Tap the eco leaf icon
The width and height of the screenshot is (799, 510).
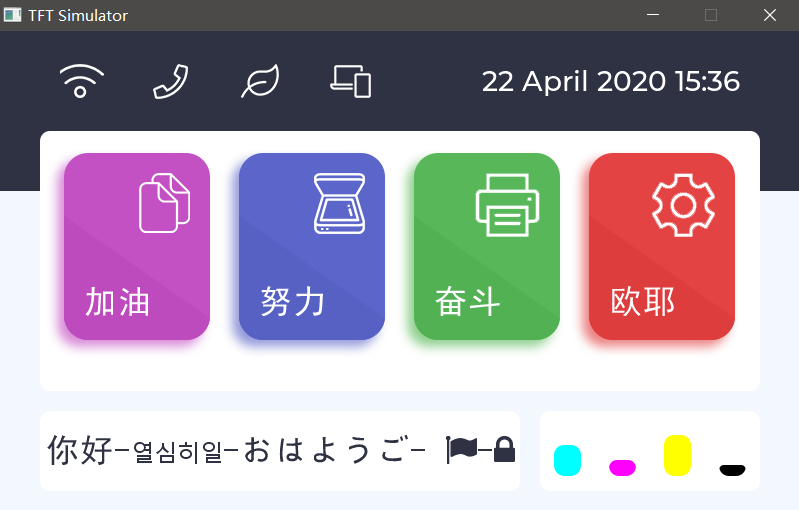coord(260,81)
